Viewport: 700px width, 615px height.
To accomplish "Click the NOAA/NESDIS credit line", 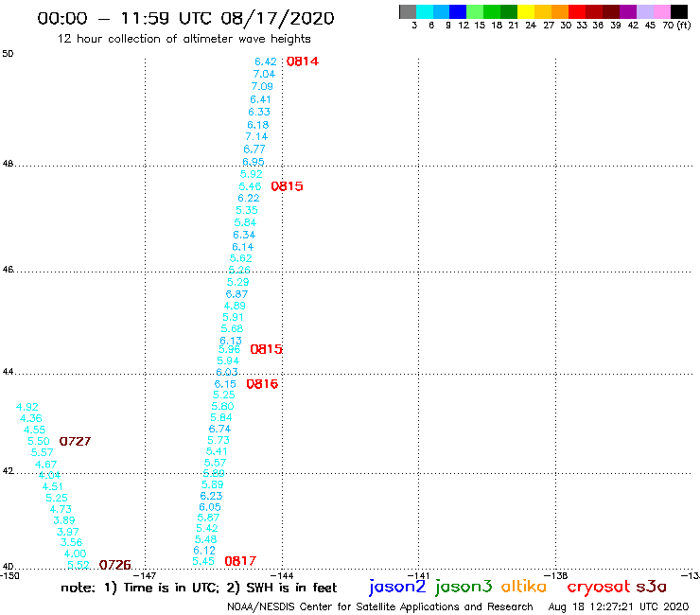I will 380,606.
